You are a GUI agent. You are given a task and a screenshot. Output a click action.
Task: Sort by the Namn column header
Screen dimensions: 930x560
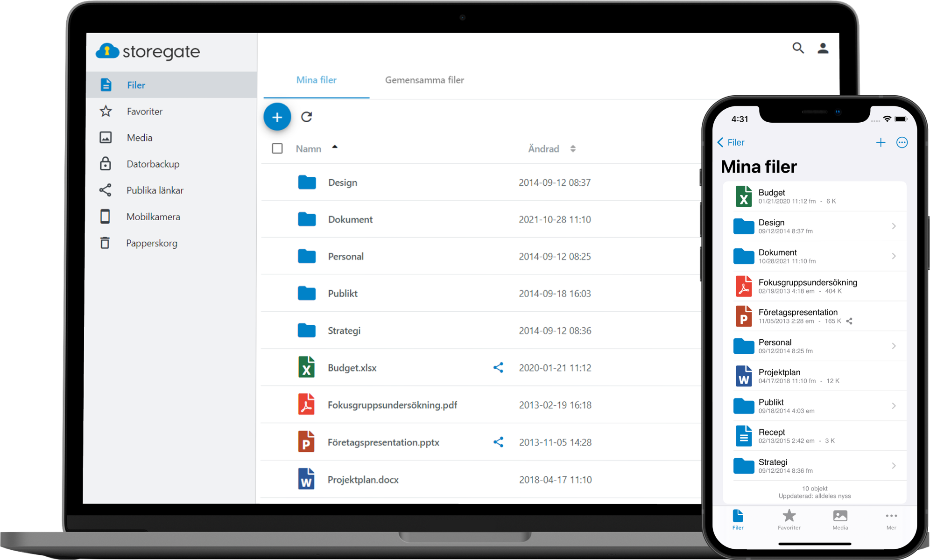coord(309,149)
